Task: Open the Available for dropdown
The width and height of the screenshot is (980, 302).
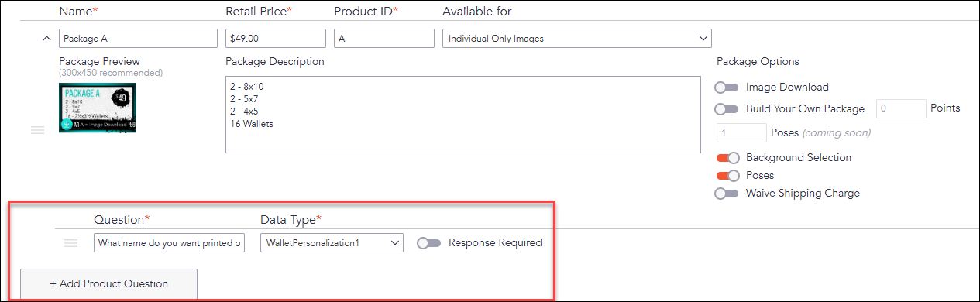Action: click(x=577, y=38)
